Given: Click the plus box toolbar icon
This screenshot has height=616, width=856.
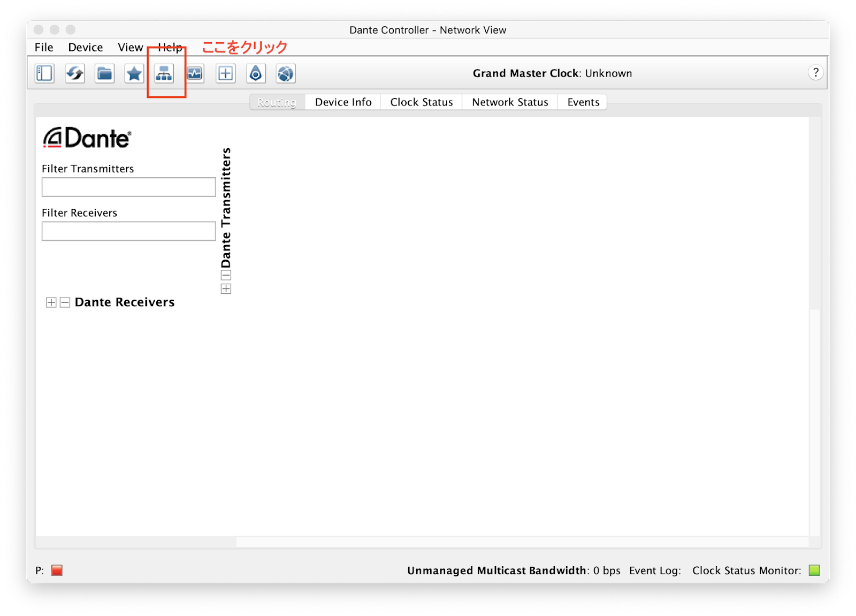Looking at the screenshot, I should click(225, 73).
